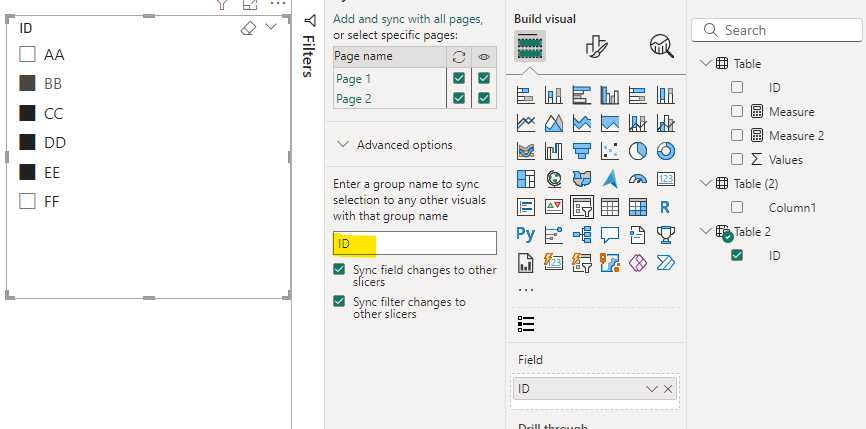Select the Clustered bar chart visual
The height and width of the screenshot is (429, 866).
[x=582, y=95]
